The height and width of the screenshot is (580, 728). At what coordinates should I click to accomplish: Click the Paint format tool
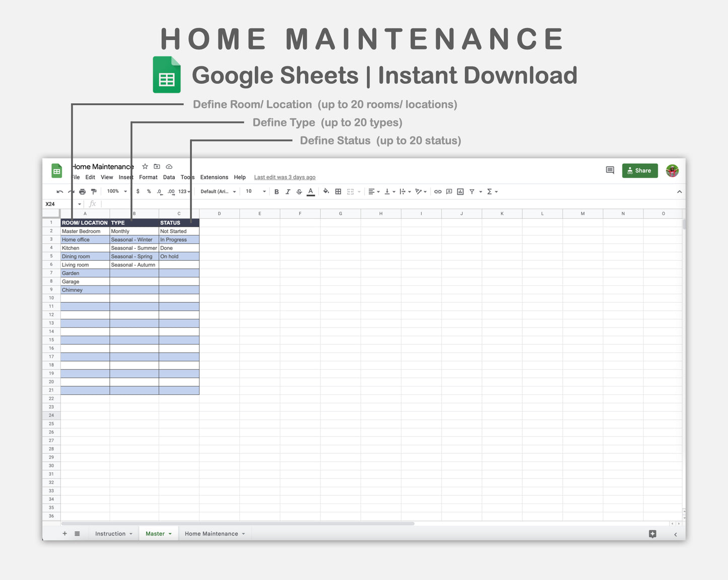click(94, 191)
